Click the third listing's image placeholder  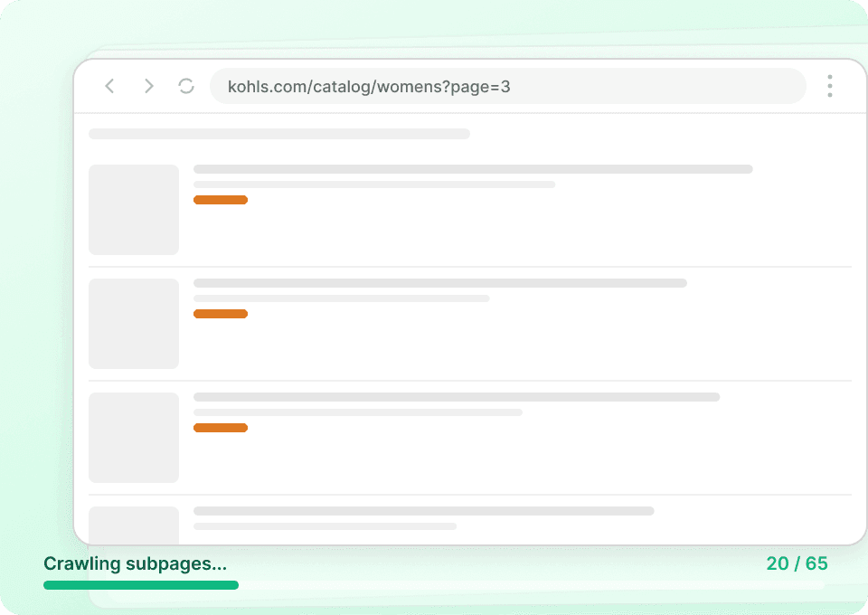134,437
